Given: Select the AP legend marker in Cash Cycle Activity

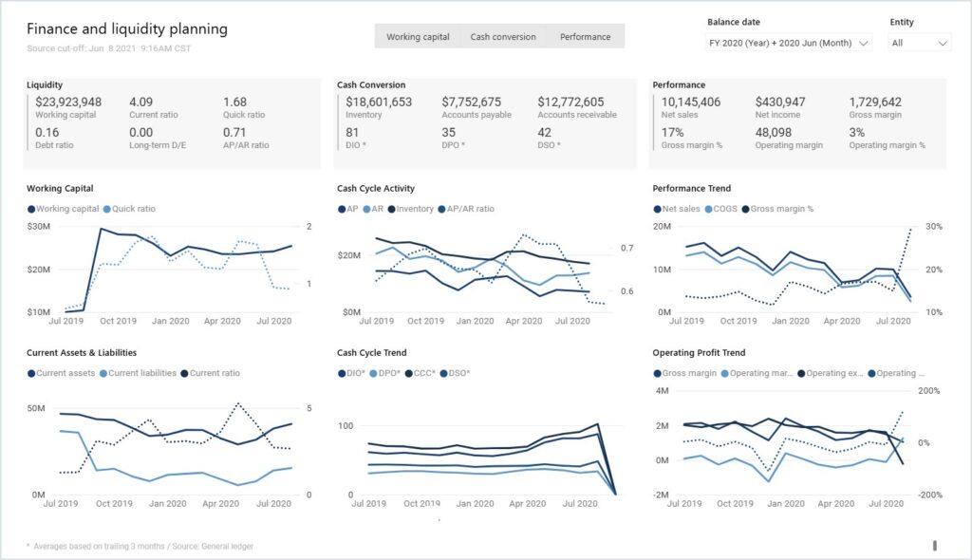Looking at the screenshot, I should (342, 209).
